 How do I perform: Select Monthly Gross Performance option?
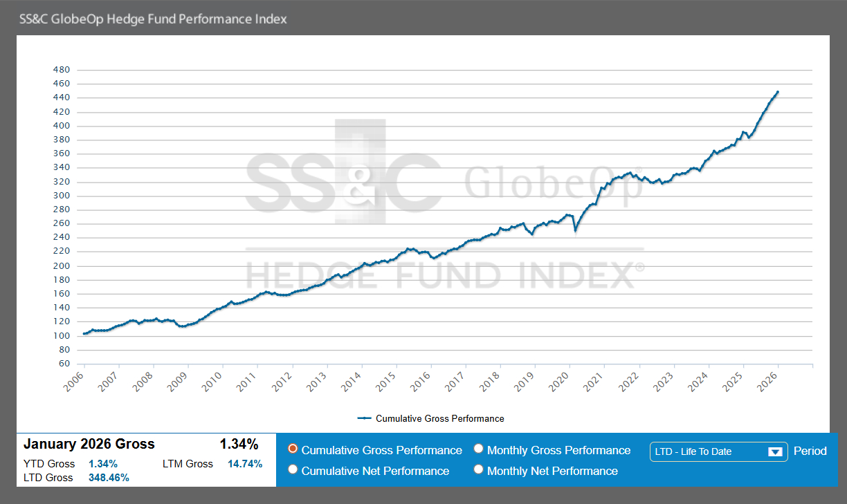[x=478, y=450]
